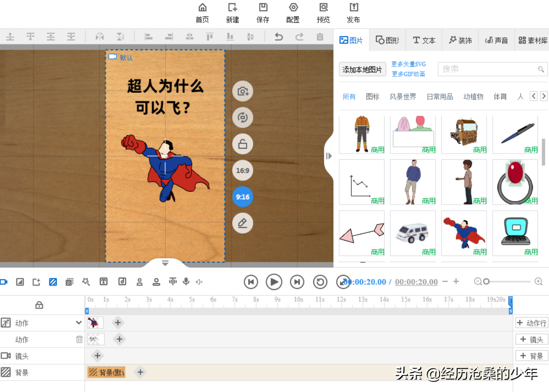
Task: Click the magic wand effects icon above the timeline
Action: pos(86,282)
